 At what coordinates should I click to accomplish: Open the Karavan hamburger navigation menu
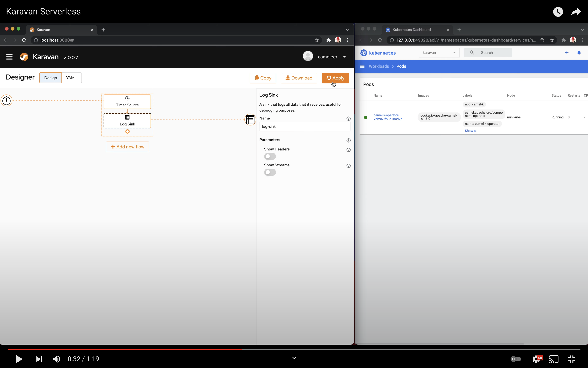point(10,57)
